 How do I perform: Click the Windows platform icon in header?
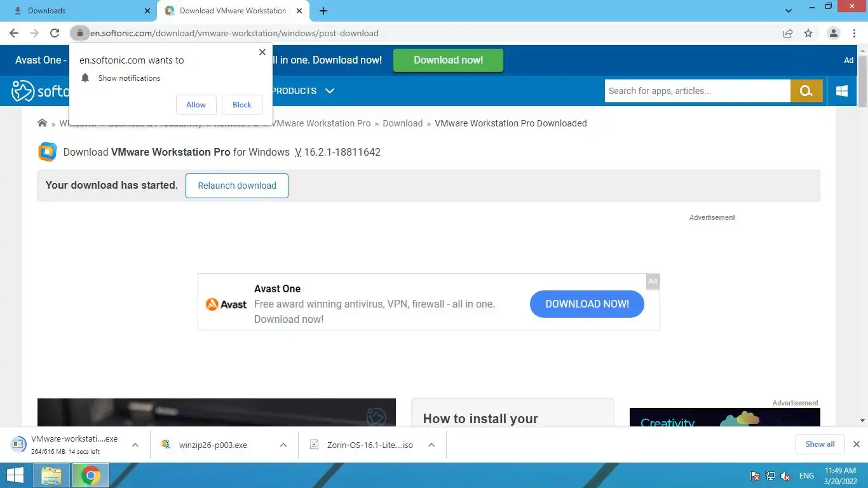(842, 91)
